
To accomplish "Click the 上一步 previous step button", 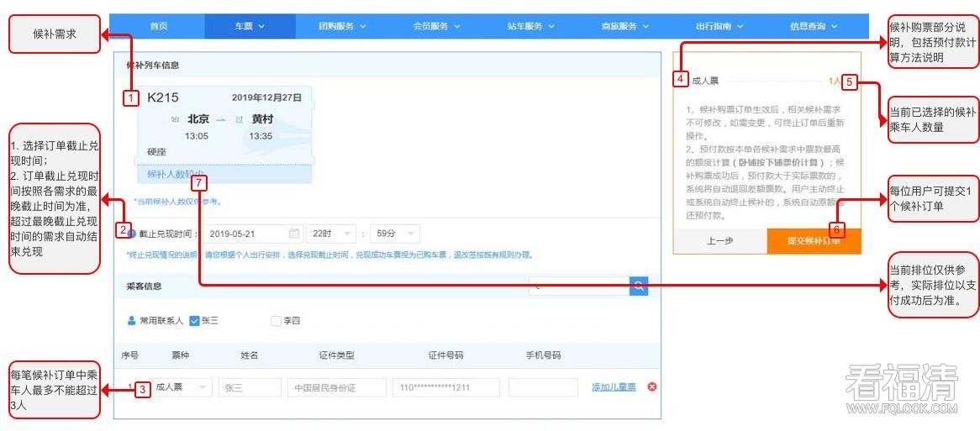I will [719, 240].
